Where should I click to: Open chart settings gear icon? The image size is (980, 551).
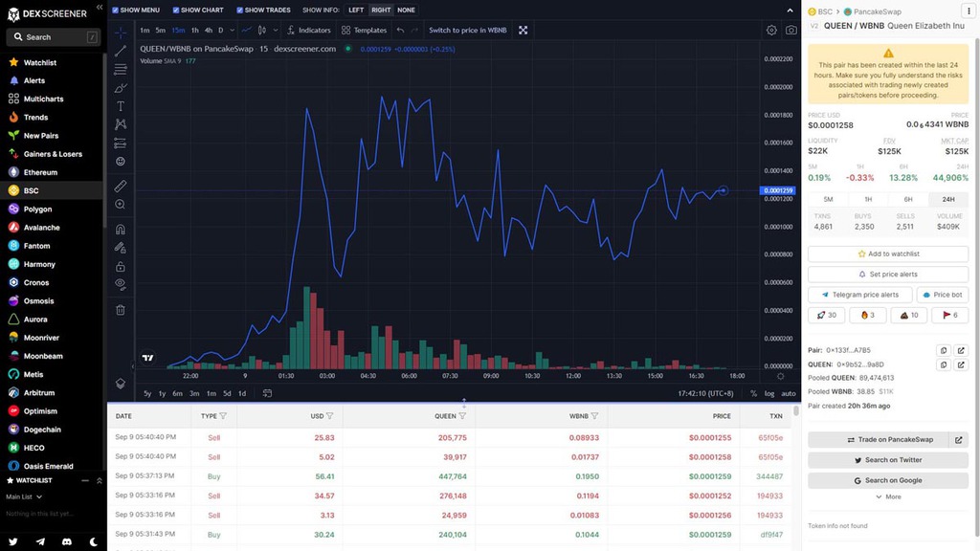(771, 30)
